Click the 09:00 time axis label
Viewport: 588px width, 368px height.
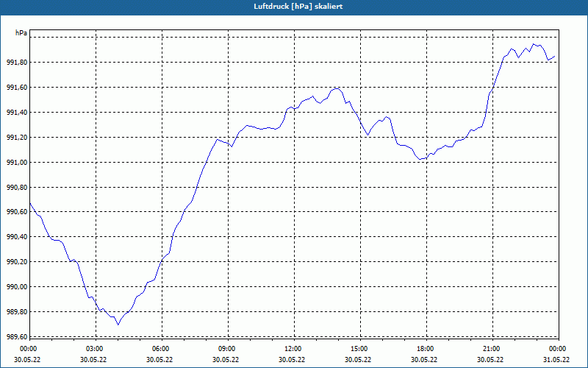[x=228, y=349]
